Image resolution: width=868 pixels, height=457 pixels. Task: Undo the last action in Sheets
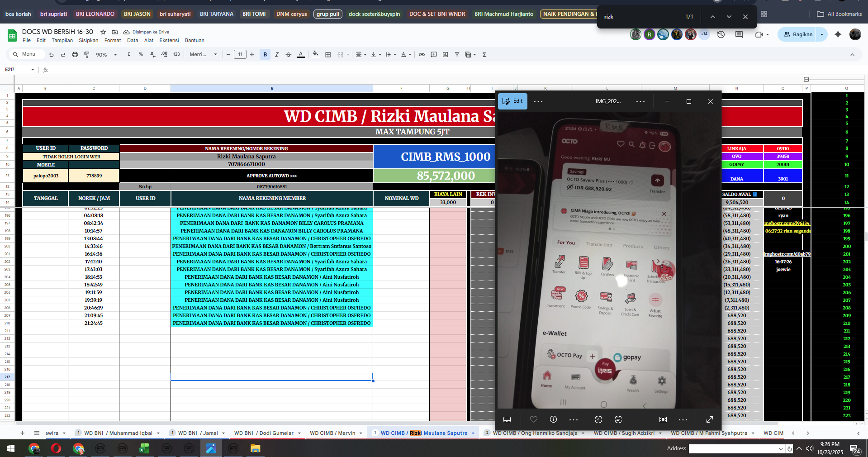tap(51, 54)
